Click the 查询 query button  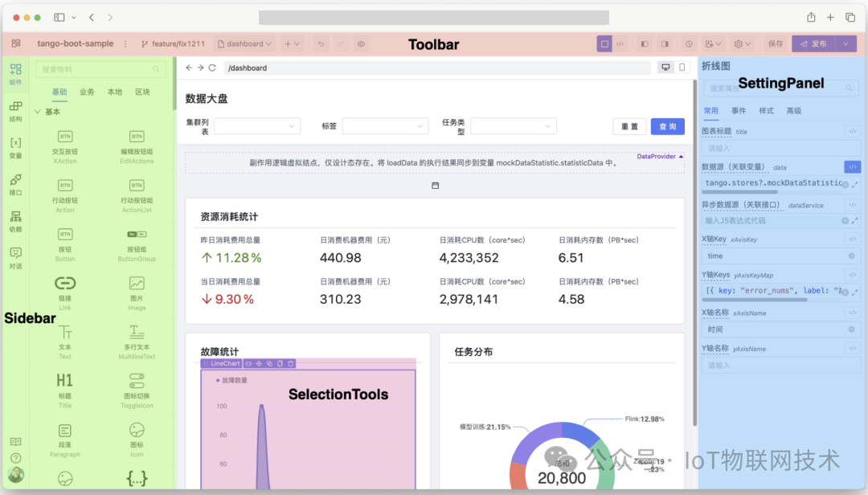click(x=668, y=126)
